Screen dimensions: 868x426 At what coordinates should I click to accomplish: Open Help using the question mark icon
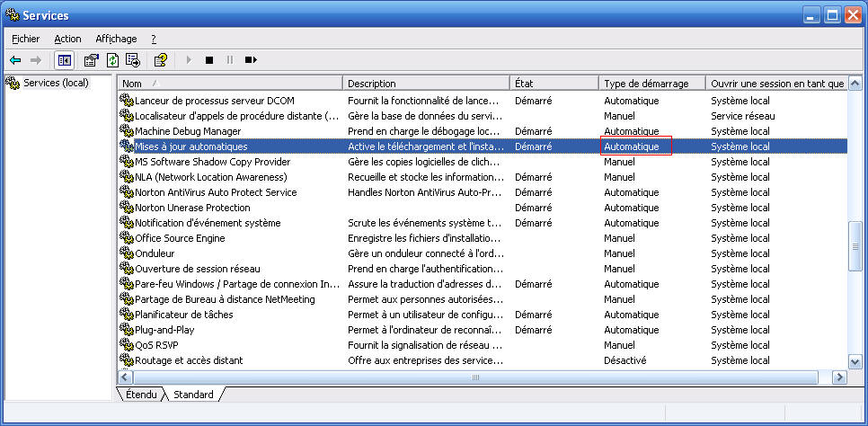pos(160,60)
